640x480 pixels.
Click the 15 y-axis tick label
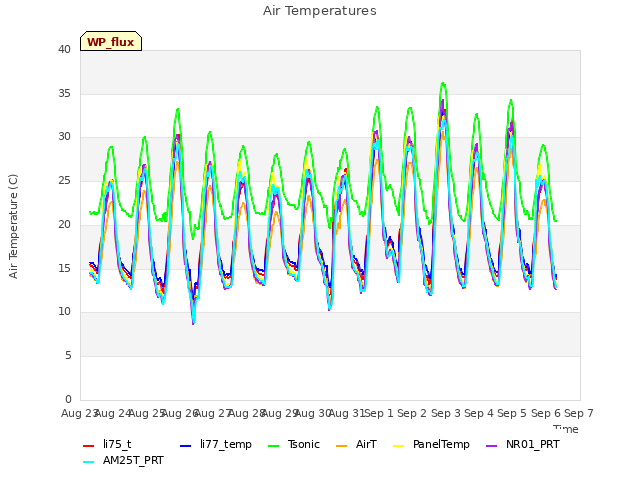pos(64,268)
